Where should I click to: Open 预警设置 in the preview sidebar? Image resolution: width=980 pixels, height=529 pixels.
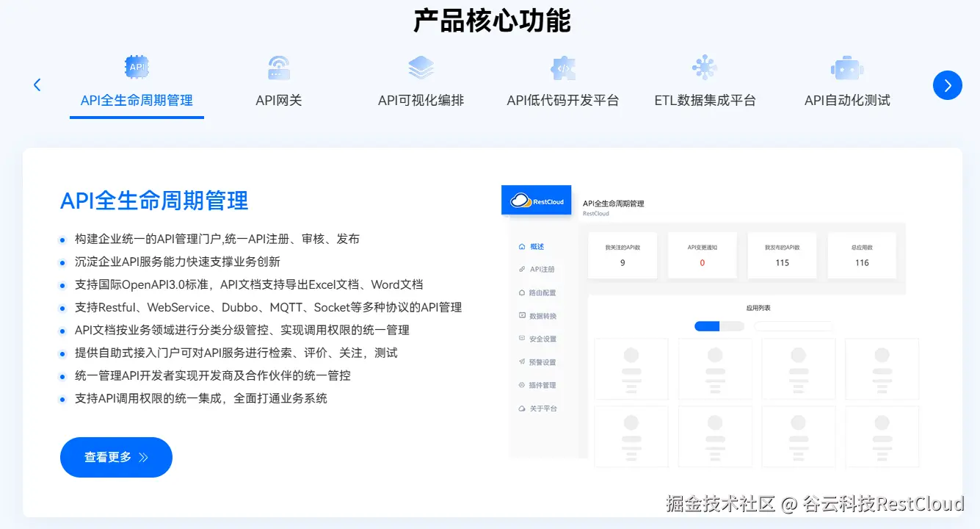click(543, 362)
